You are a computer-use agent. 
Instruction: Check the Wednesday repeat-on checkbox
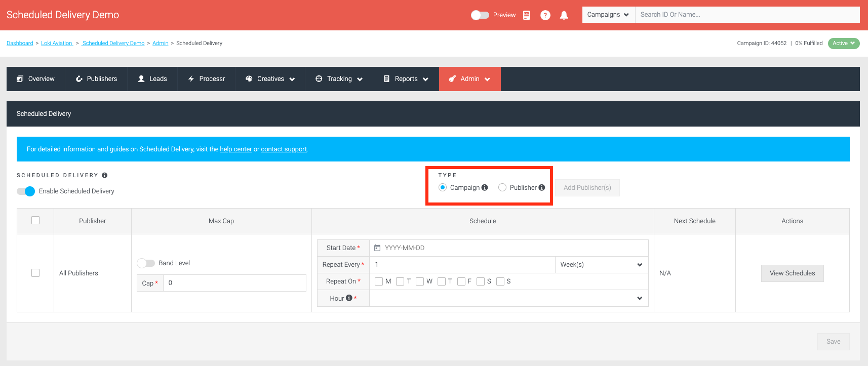[420, 281]
